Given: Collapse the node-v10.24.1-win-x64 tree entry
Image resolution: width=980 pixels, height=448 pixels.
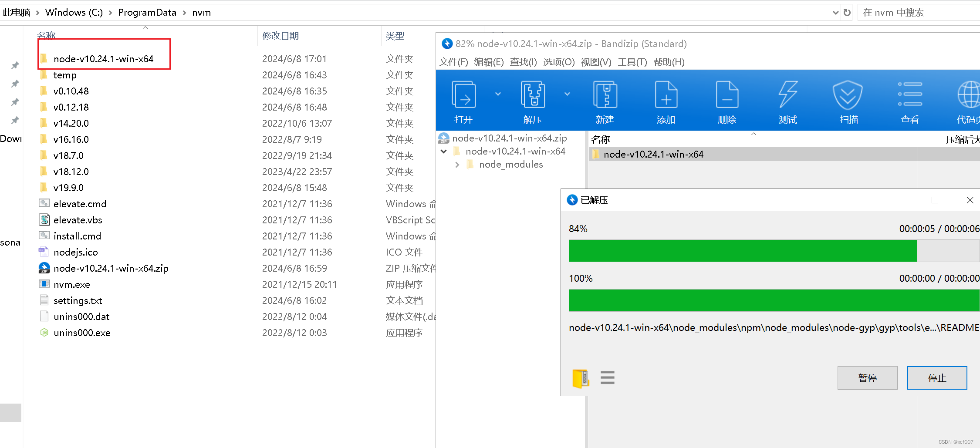Looking at the screenshot, I should pyautogui.click(x=443, y=151).
